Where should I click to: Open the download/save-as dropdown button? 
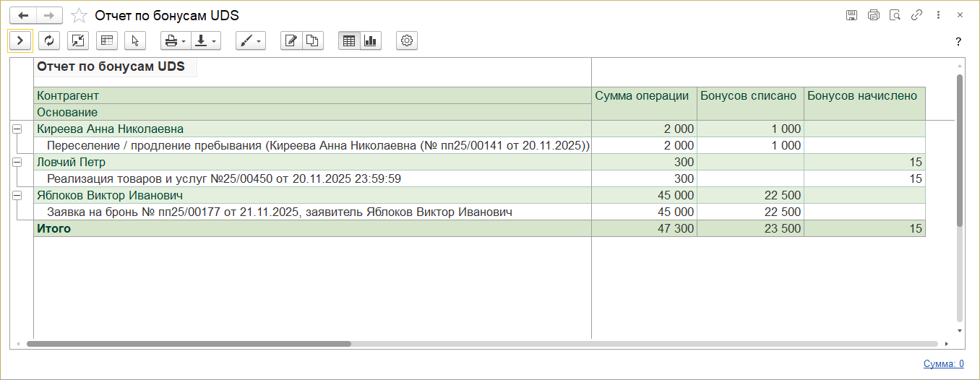(205, 41)
